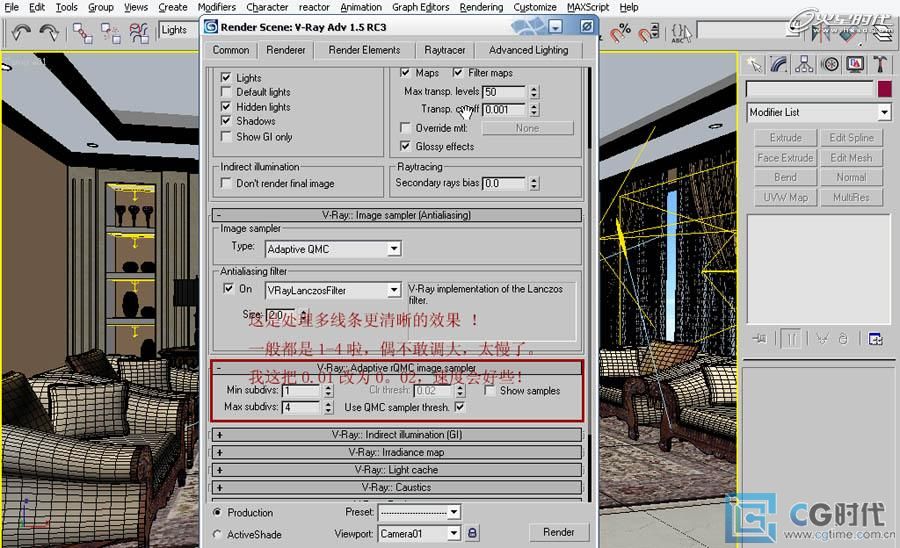Select the ActiveShade radio button
900x548 pixels.
217,534
